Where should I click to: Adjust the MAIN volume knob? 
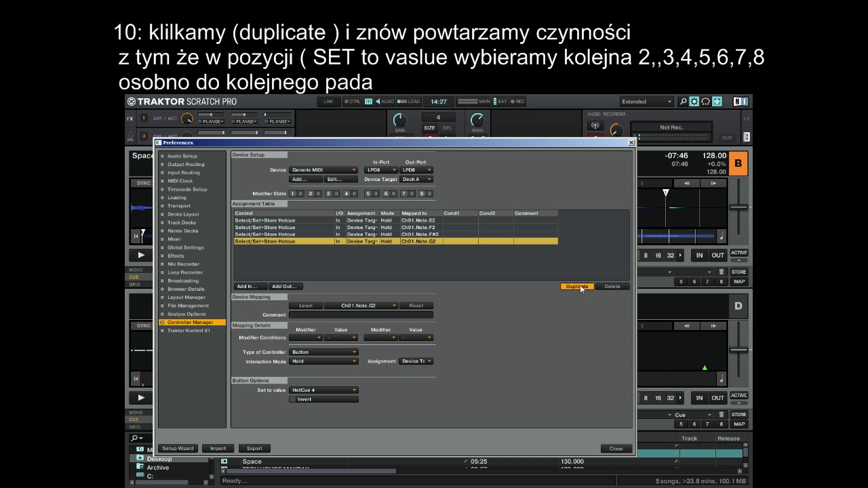[x=477, y=120]
